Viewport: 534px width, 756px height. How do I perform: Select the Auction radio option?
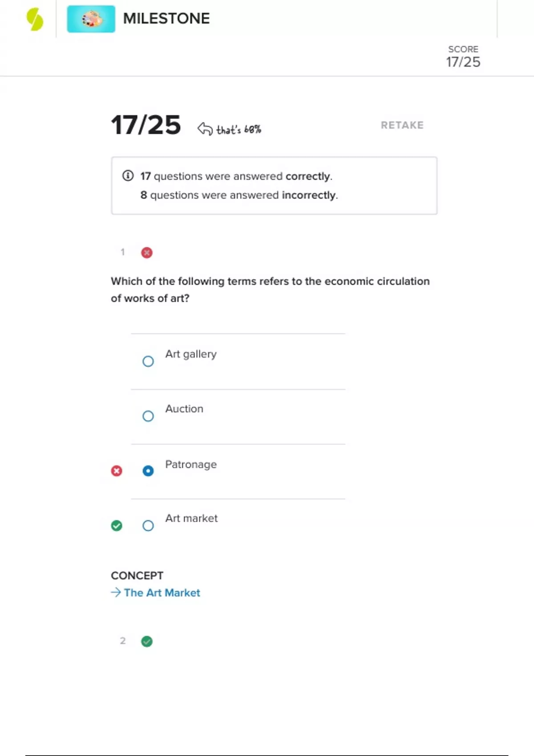click(x=148, y=416)
